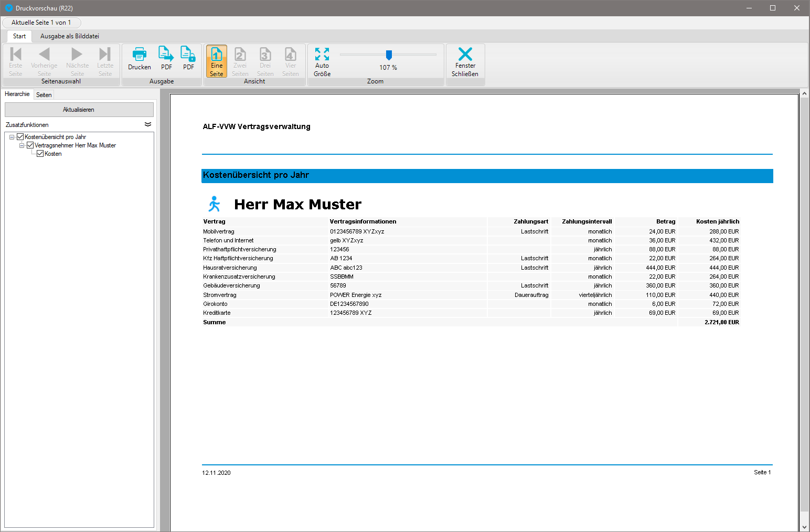Expand Zusatzfunktionen with the double chevron
810x532 pixels.
click(x=148, y=124)
